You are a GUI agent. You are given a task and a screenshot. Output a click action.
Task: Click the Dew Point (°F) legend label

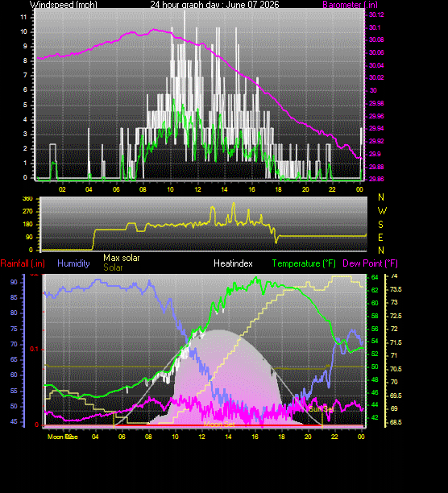tap(370, 263)
